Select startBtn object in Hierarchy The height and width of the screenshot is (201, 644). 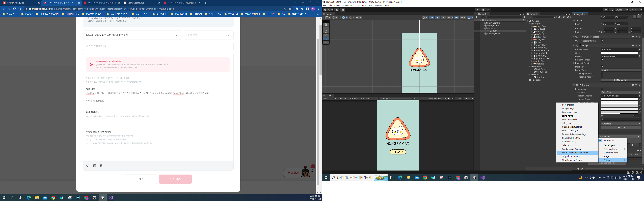click(x=493, y=31)
